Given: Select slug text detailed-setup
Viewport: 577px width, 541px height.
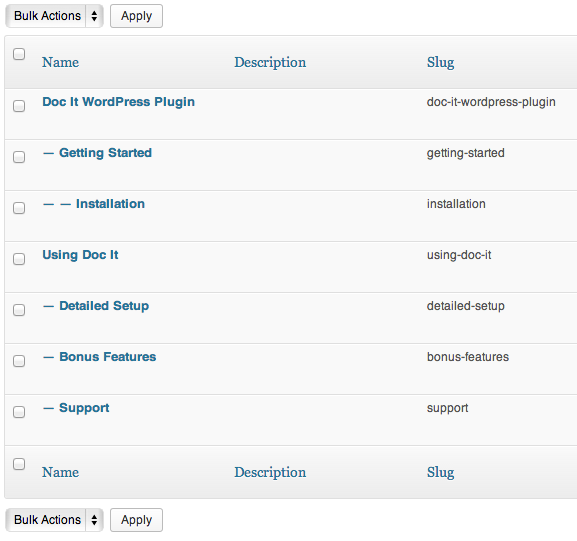Looking at the screenshot, I should [x=466, y=306].
